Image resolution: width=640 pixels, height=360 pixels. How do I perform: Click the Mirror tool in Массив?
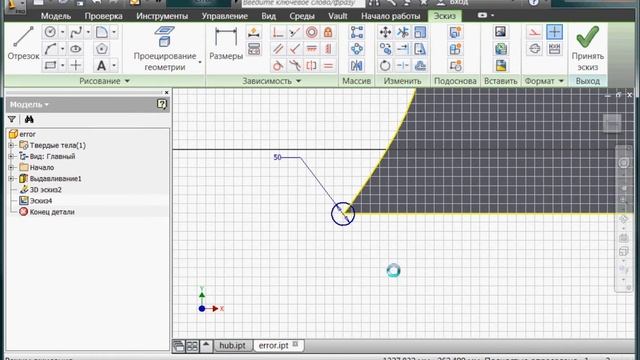(x=357, y=65)
